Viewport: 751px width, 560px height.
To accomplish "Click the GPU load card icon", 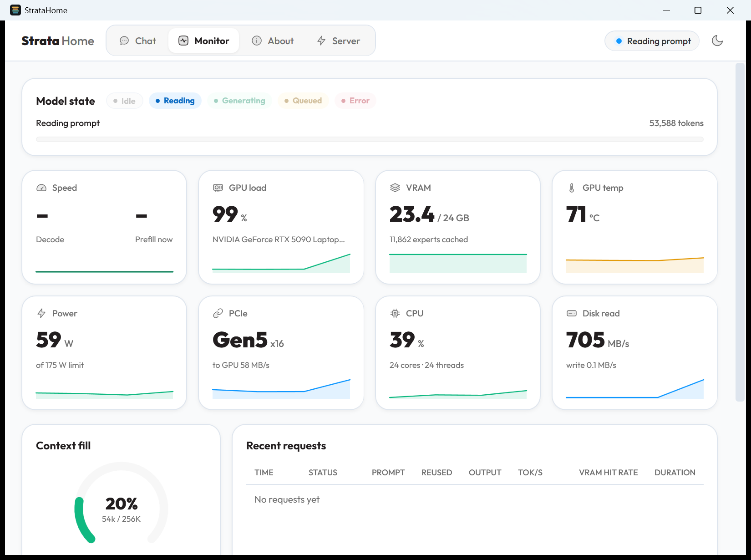I will tap(218, 188).
